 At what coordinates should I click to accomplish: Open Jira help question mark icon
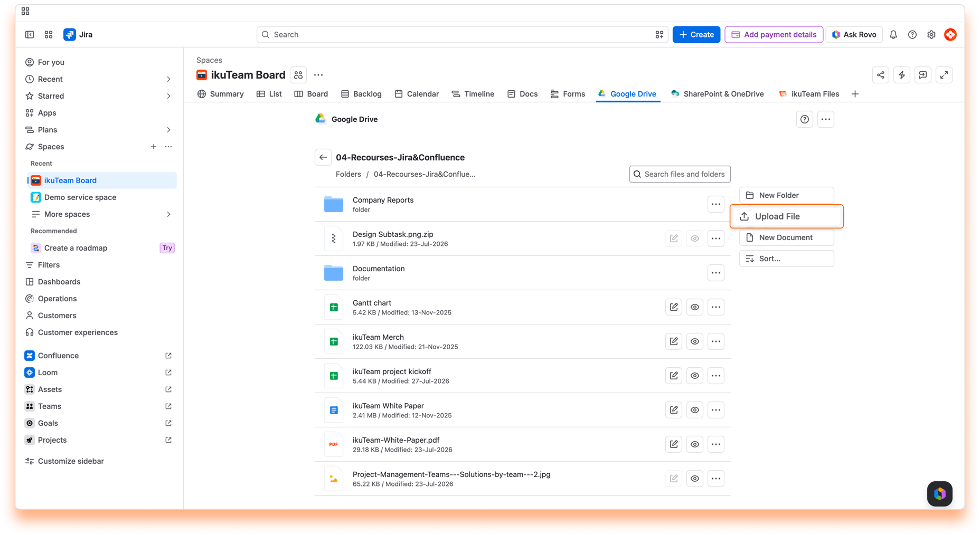(912, 34)
